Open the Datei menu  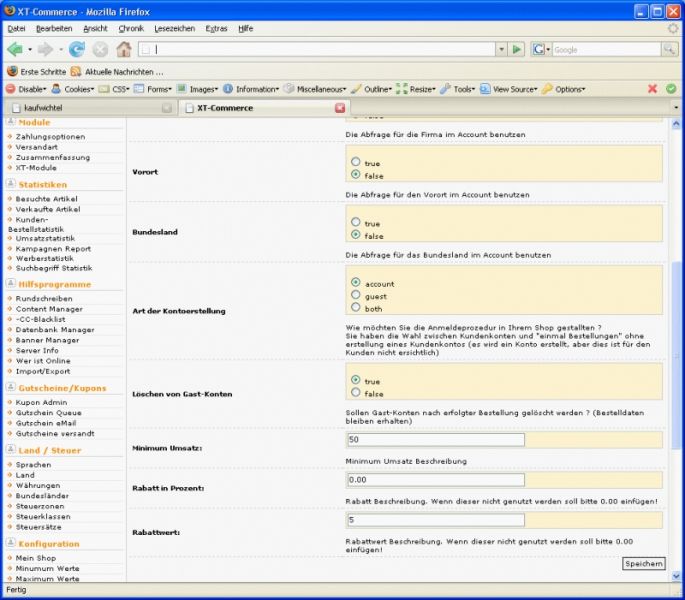(x=17, y=28)
